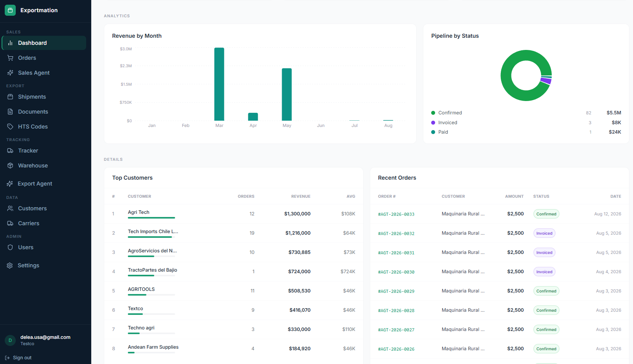Select Andean Farm Supplies customer
This screenshot has height=364, width=633.
[234, 349]
